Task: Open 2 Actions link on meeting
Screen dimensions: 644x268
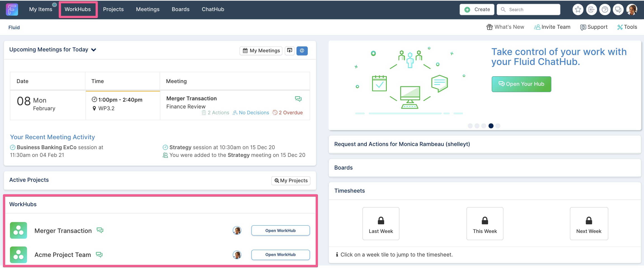Action: pyautogui.click(x=216, y=113)
